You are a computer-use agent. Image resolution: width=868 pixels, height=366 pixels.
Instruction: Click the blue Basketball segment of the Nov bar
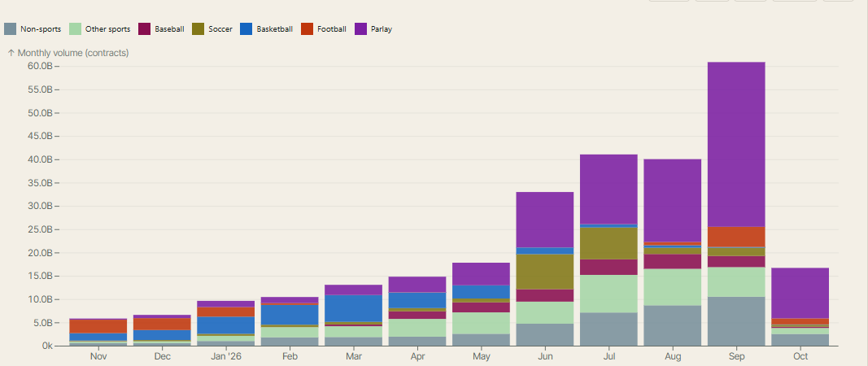[x=98, y=338]
